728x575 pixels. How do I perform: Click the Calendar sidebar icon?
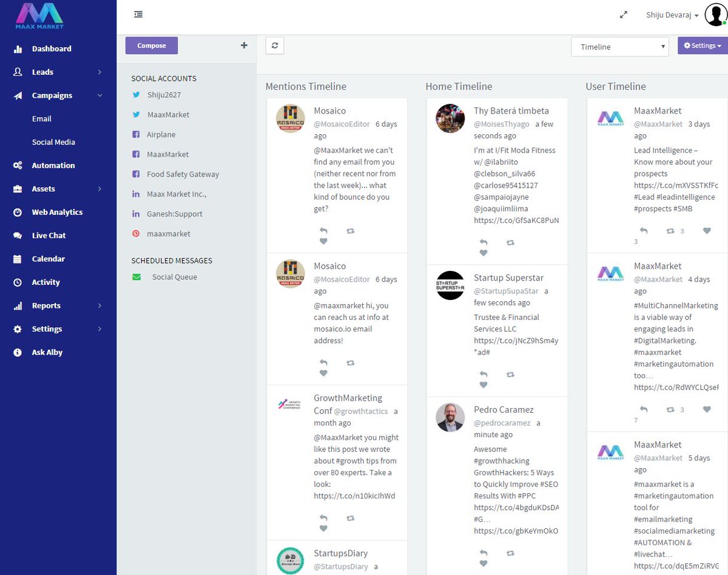coord(18,259)
